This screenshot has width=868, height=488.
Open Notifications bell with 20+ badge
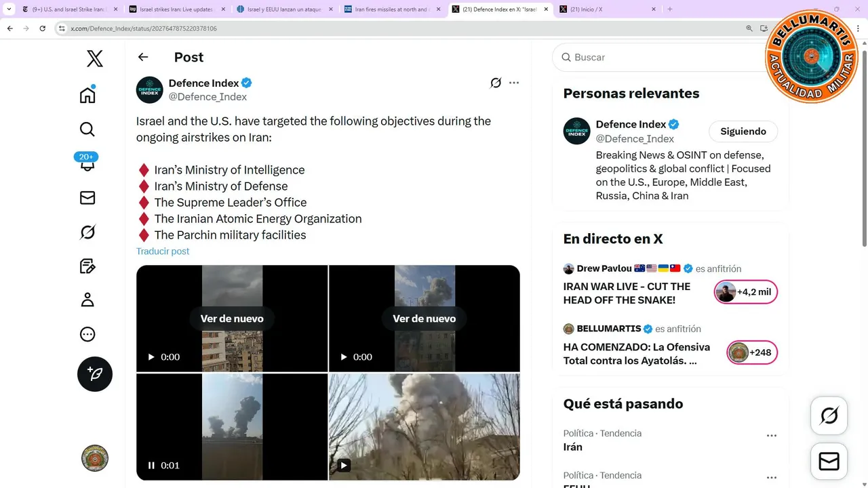(87, 164)
